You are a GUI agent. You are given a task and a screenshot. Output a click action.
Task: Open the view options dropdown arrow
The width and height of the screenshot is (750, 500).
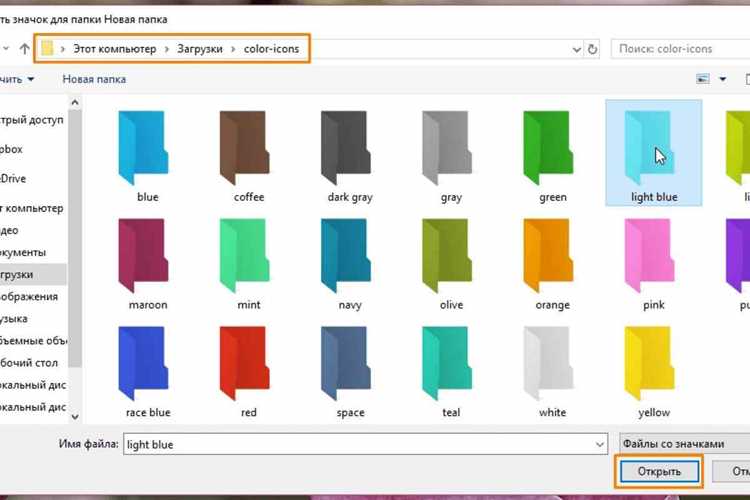pyautogui.click(x=723, y=79)
